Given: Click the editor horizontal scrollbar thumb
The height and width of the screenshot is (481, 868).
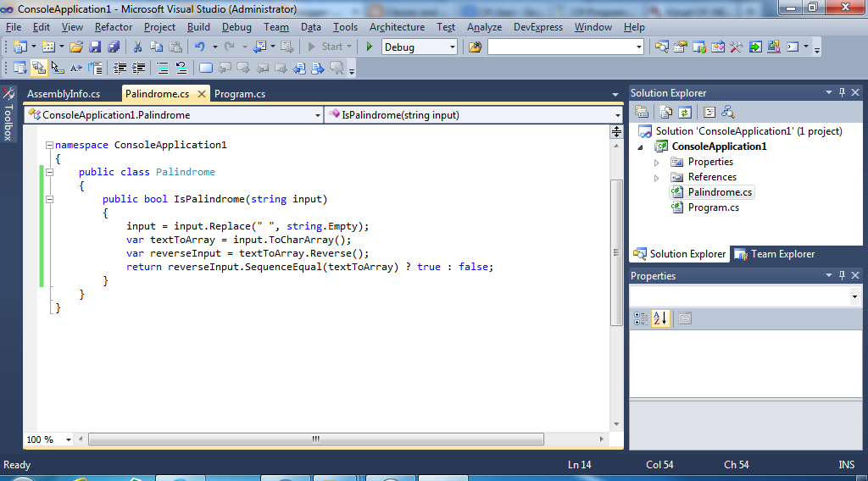Looking at the screenshot, I should pyautogui.click(x=316, y=439).
